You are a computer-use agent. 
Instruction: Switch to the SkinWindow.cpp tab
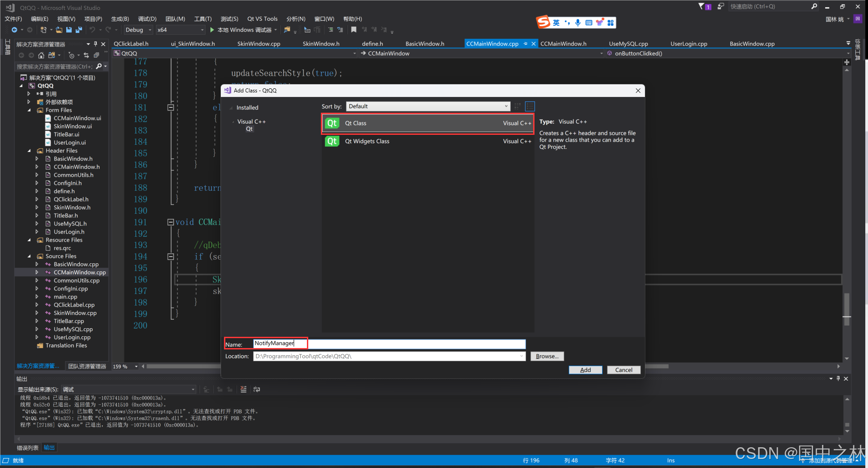pyautogui.click(x=259, y=44)
